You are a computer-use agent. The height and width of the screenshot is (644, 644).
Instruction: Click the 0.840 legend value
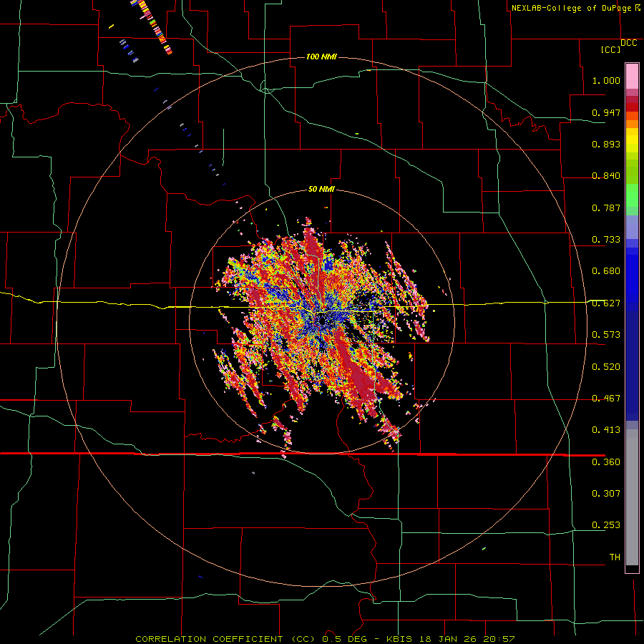(x=606, y=176)
